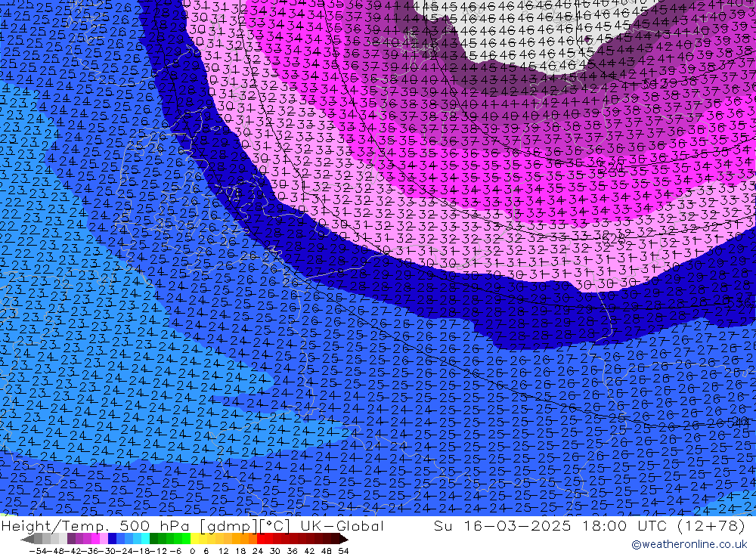756x554 pixels.
Task: Open the weatheronline.co.uk link
Action: [x=689, y=544]
